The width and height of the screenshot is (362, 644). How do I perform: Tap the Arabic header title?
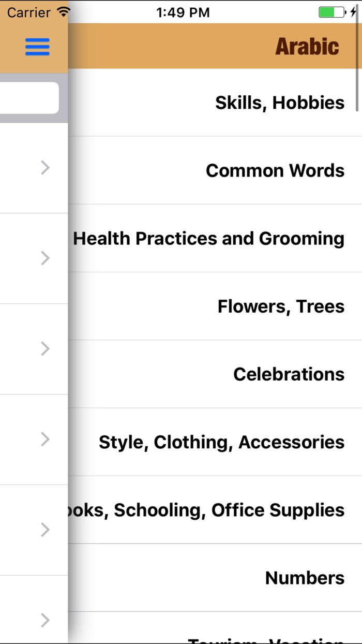coord(307,47)
